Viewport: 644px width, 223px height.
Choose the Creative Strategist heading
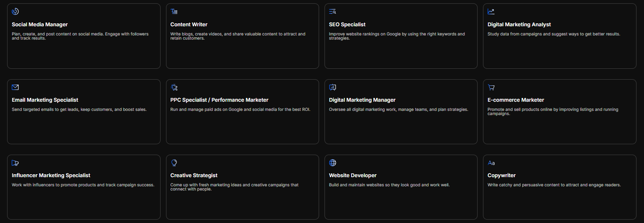point(194,175)
